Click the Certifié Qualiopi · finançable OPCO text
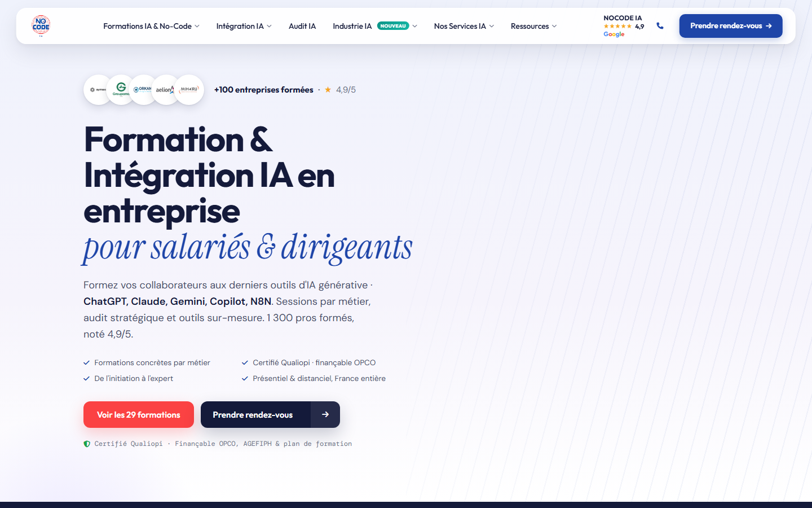The width and height of the screenshot is (812, 508). pyautogui.click(x=314, y=363)
